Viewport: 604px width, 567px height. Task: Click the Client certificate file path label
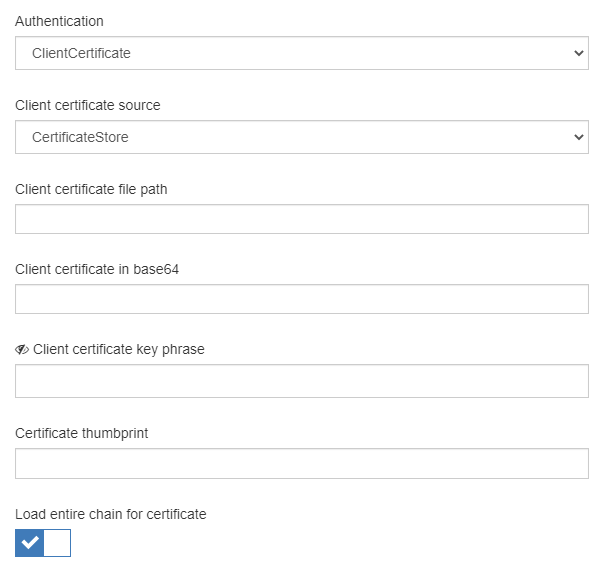[91, 189]
